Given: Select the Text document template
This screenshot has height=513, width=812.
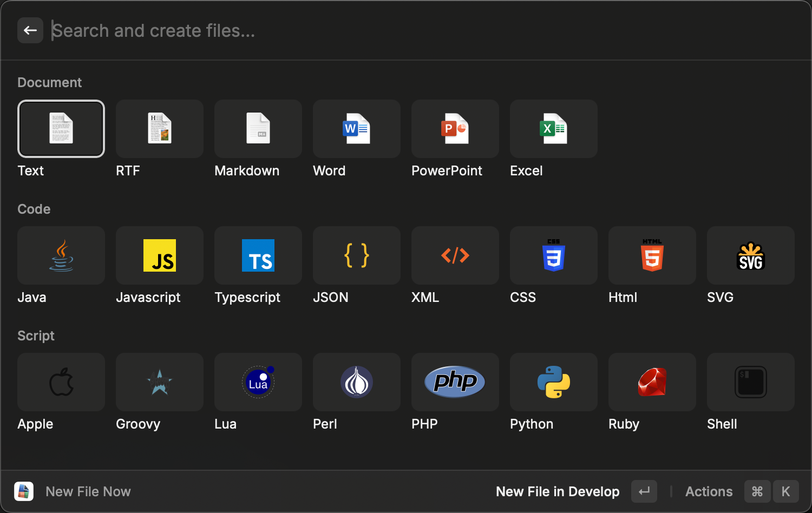Looking at the screenshot, I should tap(61, 129).
